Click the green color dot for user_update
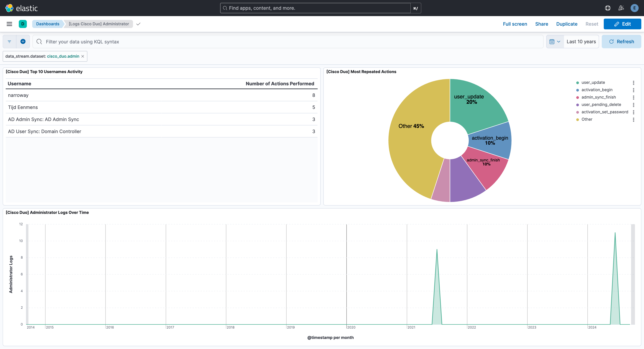The image size is (644, 349). coord(577,82)
